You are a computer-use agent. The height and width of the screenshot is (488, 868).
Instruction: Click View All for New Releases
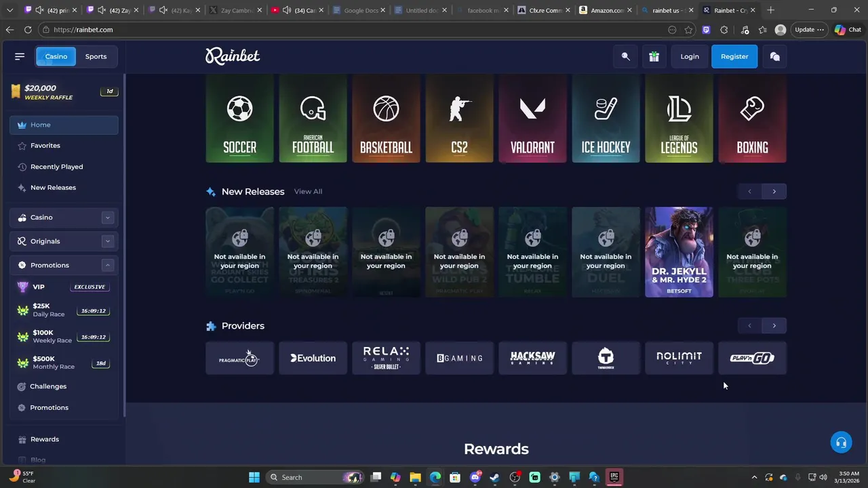[308, 192]
